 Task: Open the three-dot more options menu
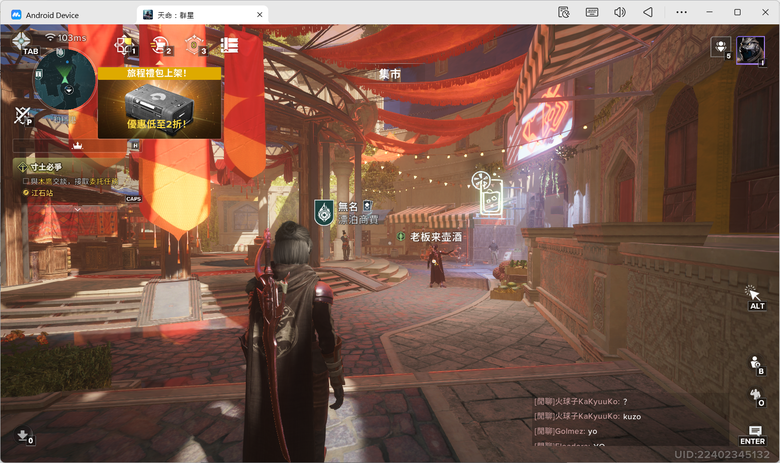[682, 12]
